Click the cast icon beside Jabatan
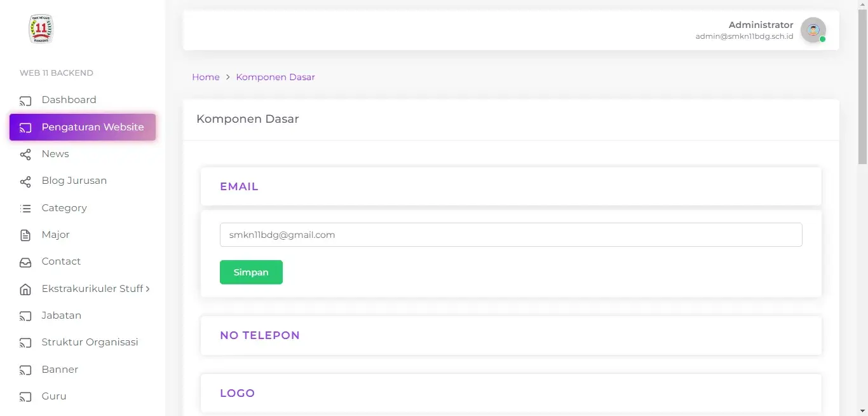Screen dimensions: 868x416 (x=25, y=316)
